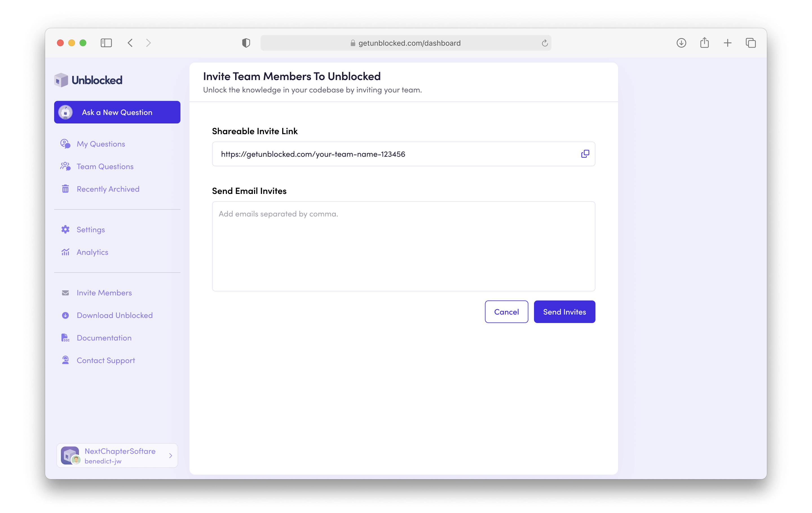This screenshot has width=812, height=513.
Task: Cancel the invite form
Action: pyautogui.click(x=506, y=312)
